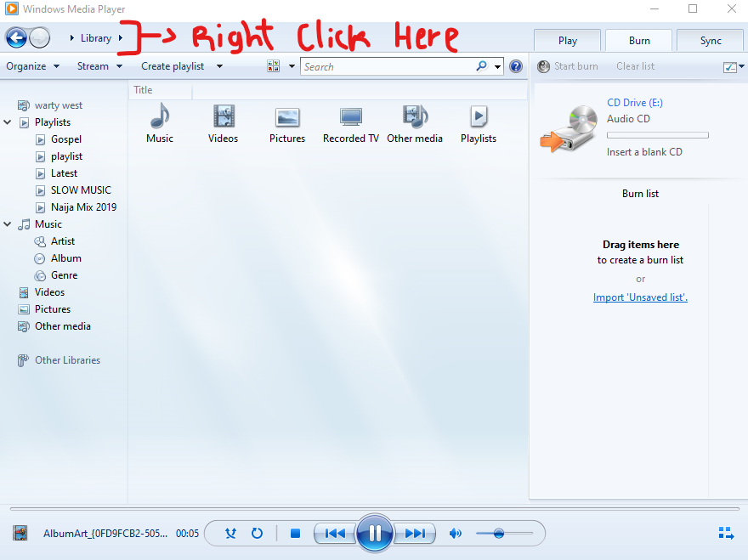This screenshot has height=560, width=748.
Task: Open the Burn options dropdown arrow
Action: (741, 67)
